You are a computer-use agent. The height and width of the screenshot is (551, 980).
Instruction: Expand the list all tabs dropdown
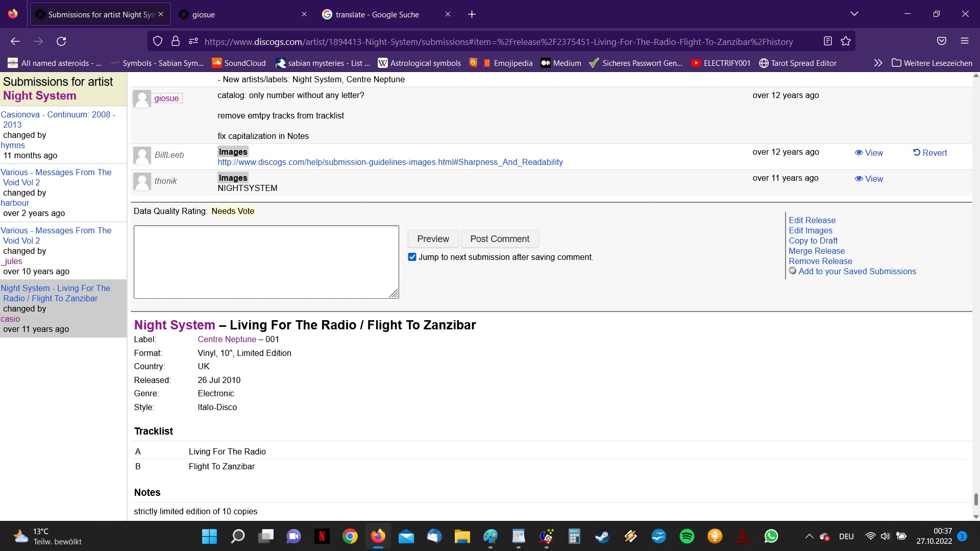point(854,14)
